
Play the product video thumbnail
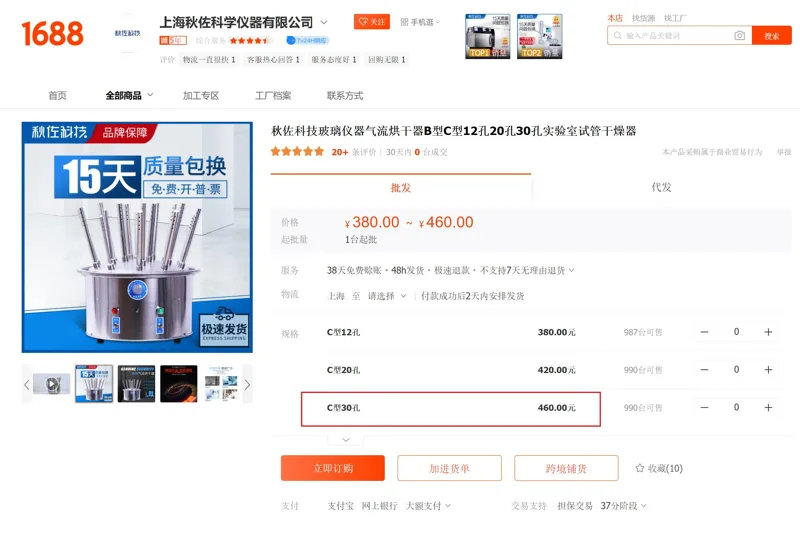(52, 383)
